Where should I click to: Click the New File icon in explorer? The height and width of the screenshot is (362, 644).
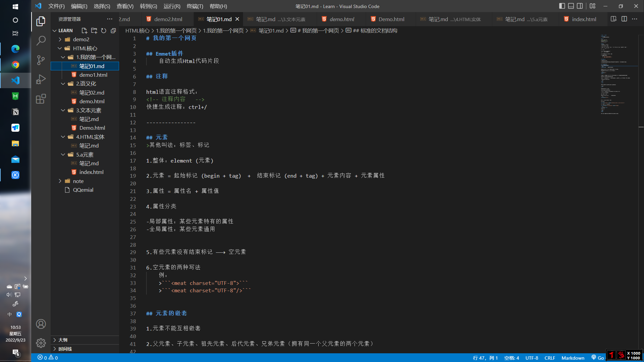tap(84, 31)
